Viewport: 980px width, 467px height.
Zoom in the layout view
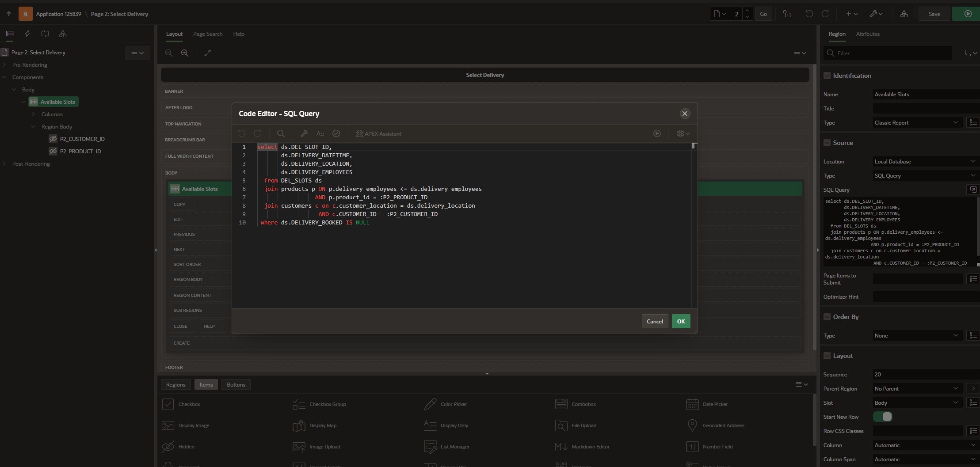185,53
